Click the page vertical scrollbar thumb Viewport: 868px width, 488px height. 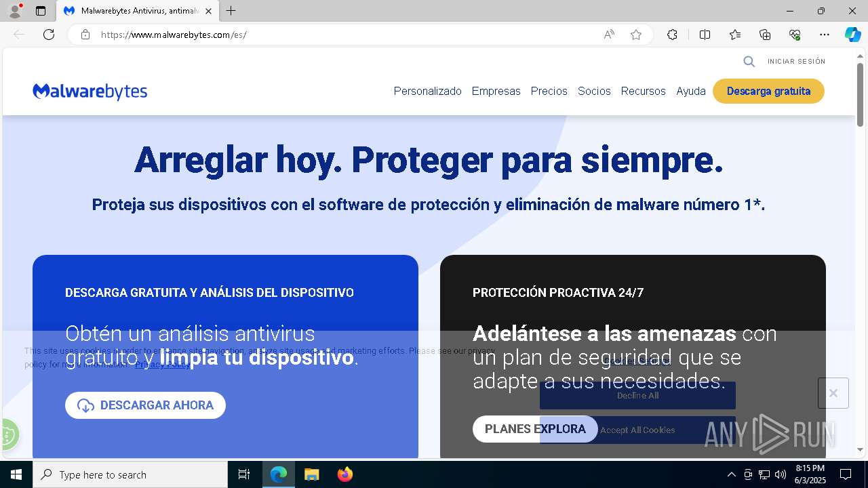tap(860, 95)
